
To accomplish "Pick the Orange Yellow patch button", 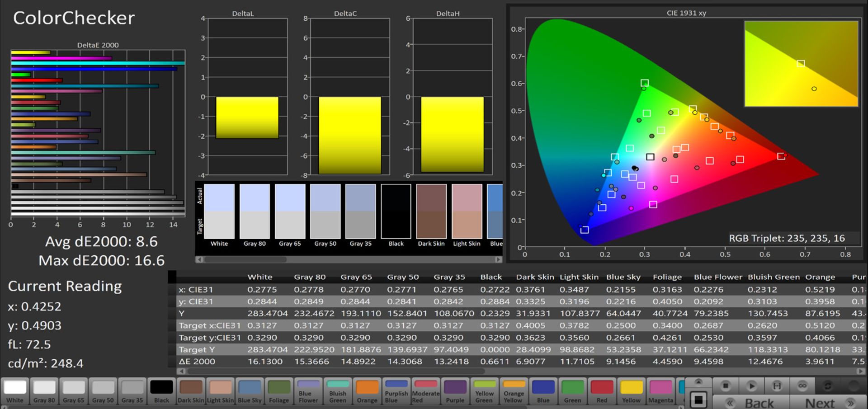I will tap(513, 391).
